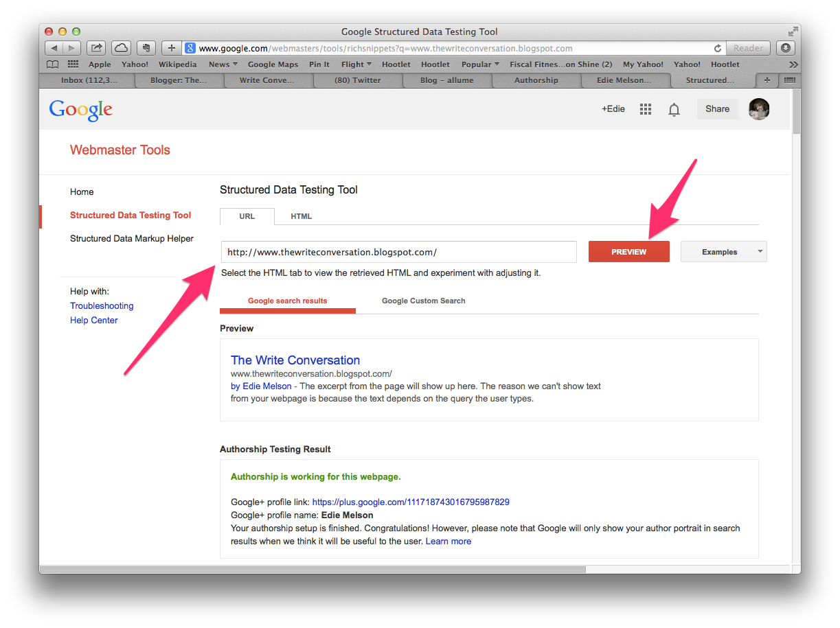This screenshot has width=840, height=628.
Task: Switch to the Blogger browser tab
Action: [178, 80]
